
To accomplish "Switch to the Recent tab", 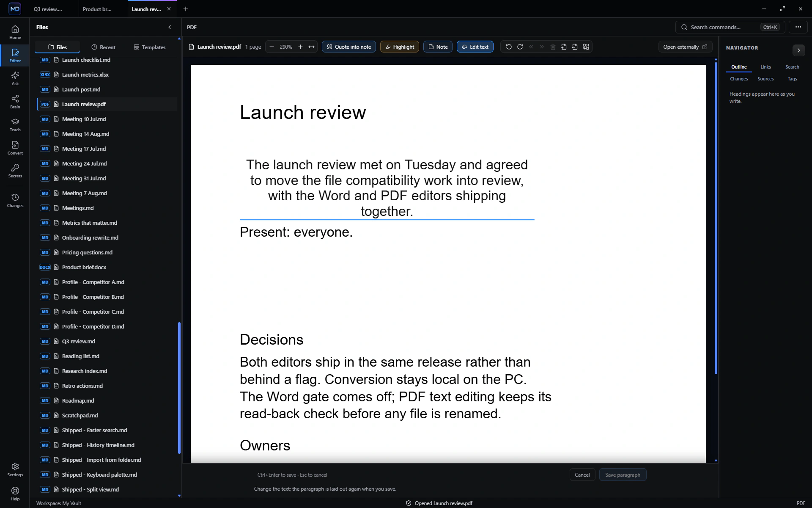I will pos(103,47).
